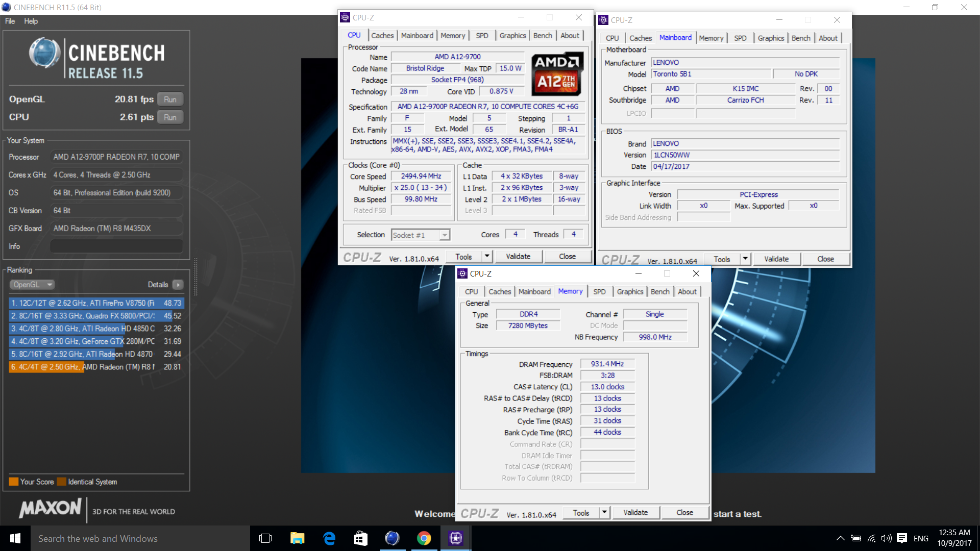Open the Socket #1 selection dropdown
The image size is (980, 551).
click(421, 235)
